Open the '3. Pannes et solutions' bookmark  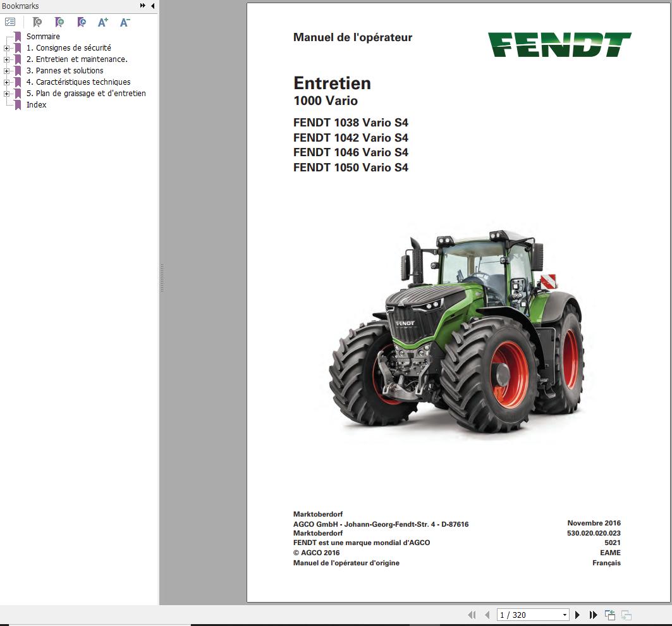click(x=64, y=70)
